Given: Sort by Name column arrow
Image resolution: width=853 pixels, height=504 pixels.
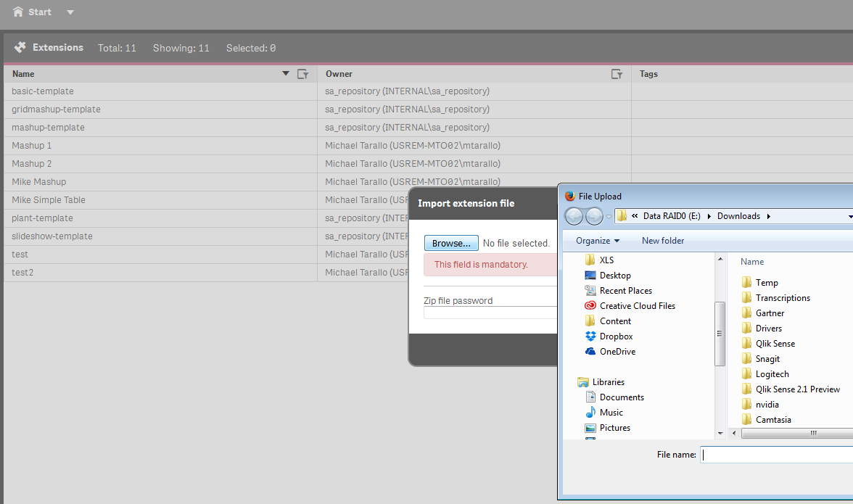Looking at the screenshot, I should click(x=286, y=73).
